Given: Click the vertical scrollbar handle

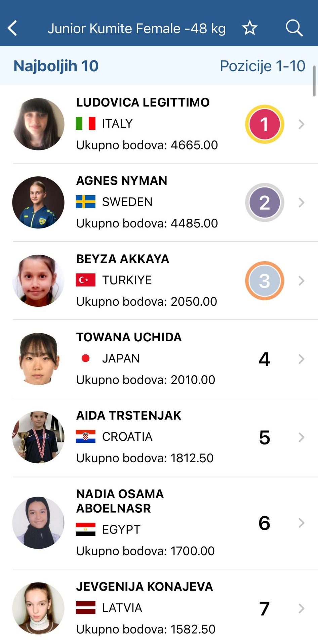Looking at the screenshot, I should click(x=314, y=81).
